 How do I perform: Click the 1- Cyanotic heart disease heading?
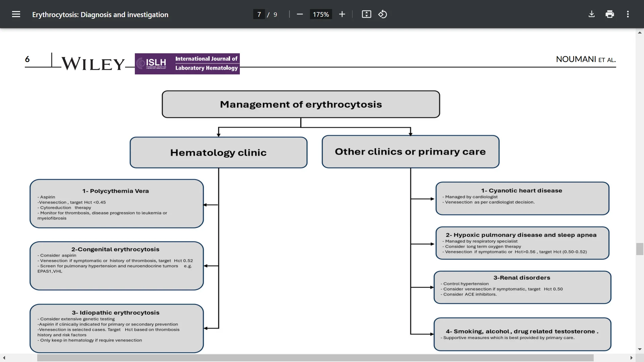(522, 191)
